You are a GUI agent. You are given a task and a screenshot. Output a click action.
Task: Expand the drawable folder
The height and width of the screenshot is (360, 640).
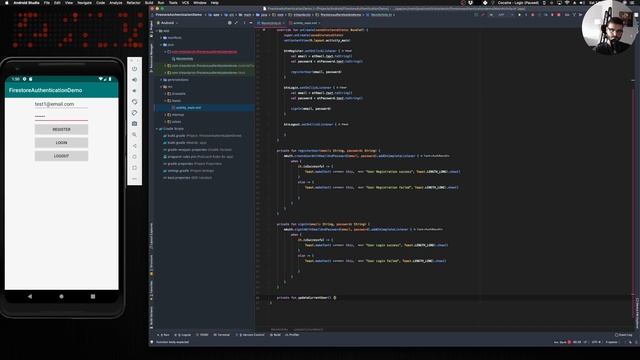[x=165, y=94]
